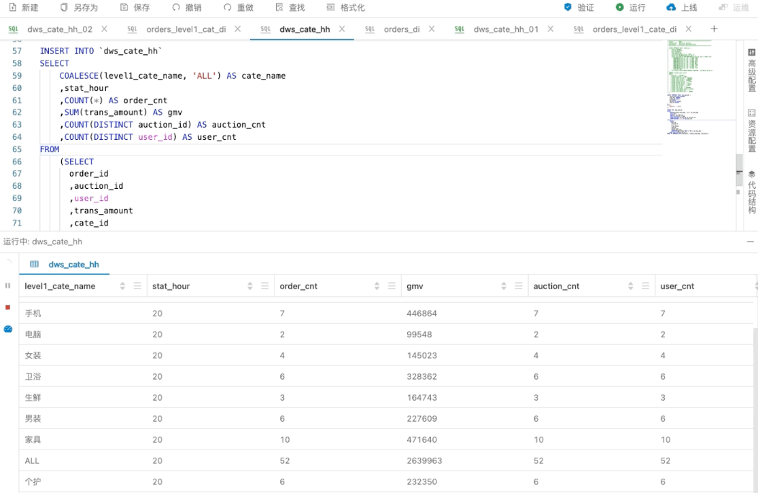Sort by auction_cnt column arrows
The width and height of the screenshot is (758, 493).
click(x=630, y=286)
